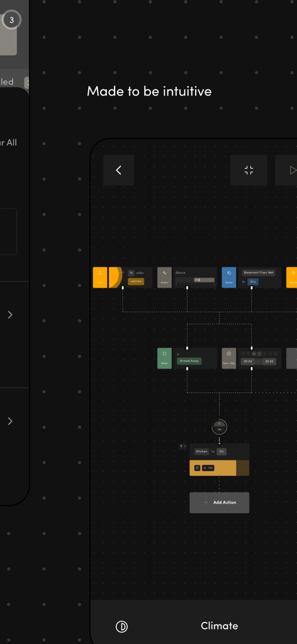This screenshot has height=644, width=297.
Task: Collapse the automation view with inward arrows icon
Action: [x=249, y=170]
